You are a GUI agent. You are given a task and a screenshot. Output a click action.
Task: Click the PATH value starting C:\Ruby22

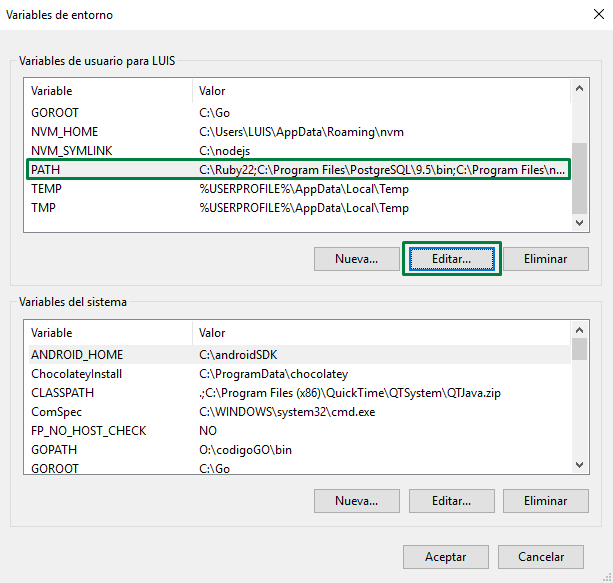(x=382, y=170)
